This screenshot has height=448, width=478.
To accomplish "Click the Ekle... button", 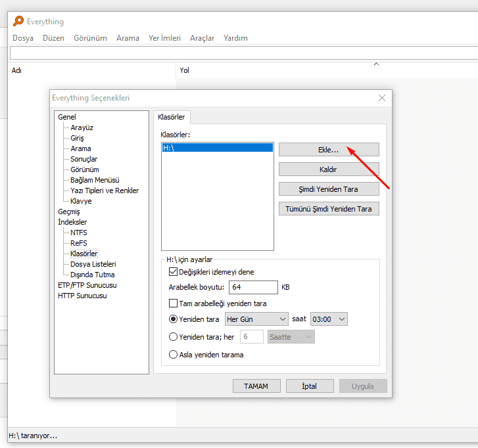I will [x=329, y=150].
